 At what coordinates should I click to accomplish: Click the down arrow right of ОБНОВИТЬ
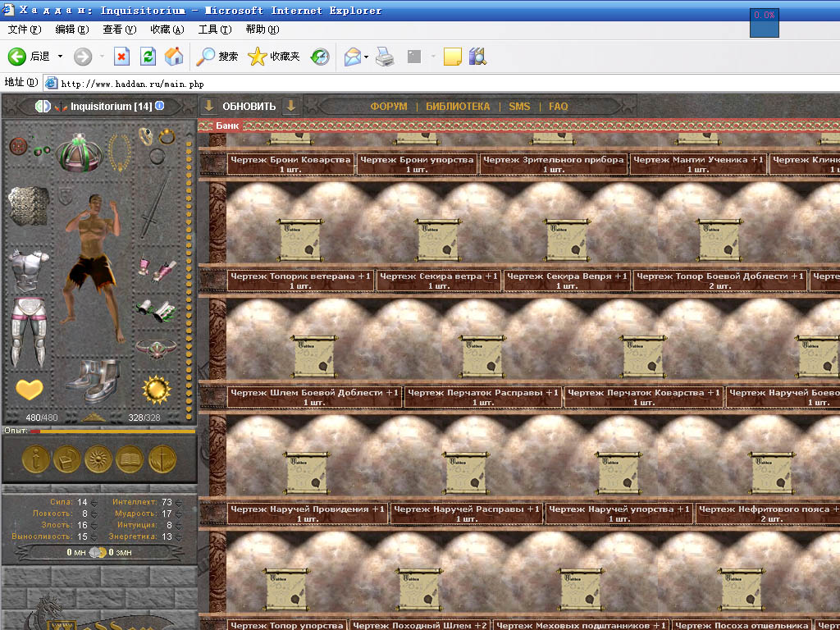click(291, 106)
